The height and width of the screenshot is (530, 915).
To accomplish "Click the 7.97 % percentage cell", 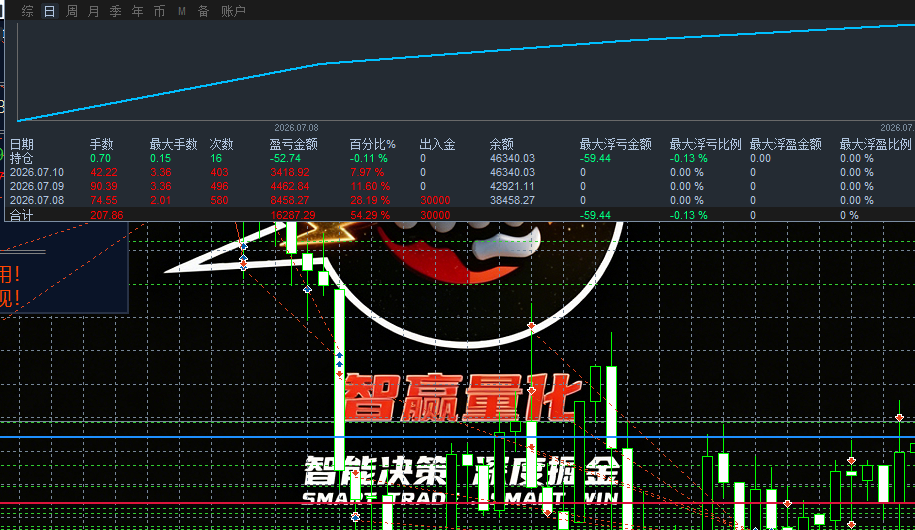I will coord(367,172).
